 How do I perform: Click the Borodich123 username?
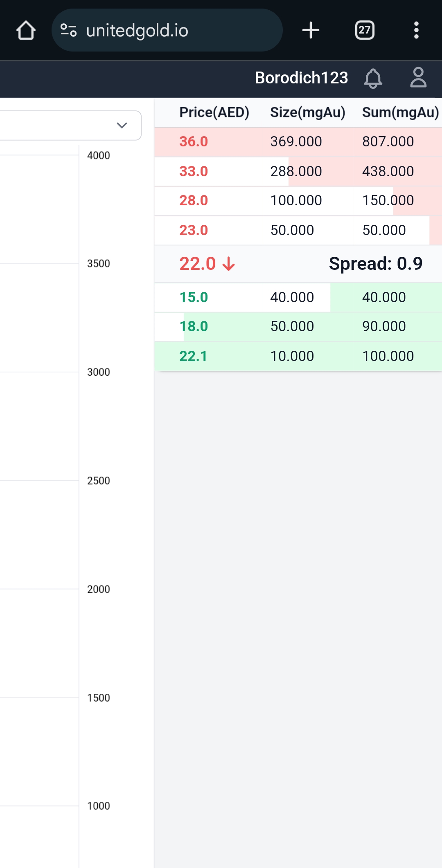pos(301,78)
